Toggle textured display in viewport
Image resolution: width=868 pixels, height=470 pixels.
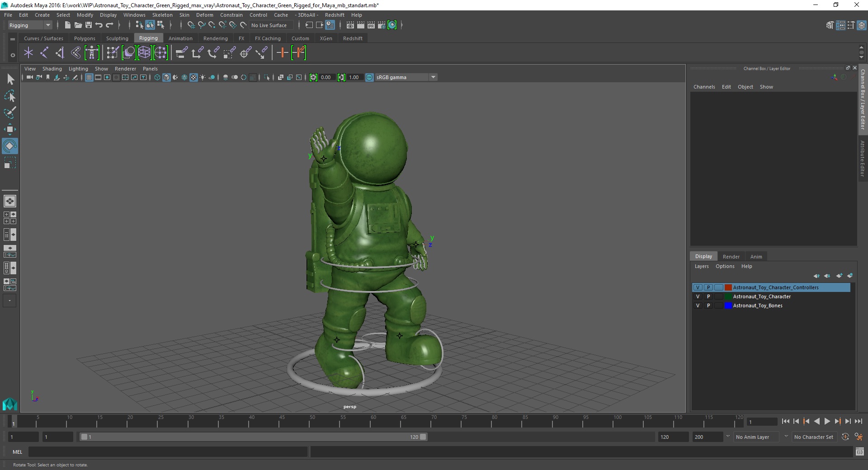(193, 77)
